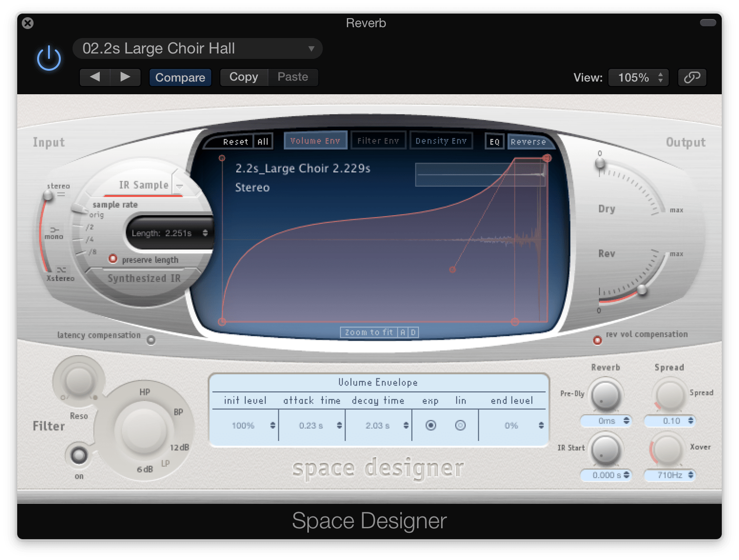Select the exp envelope curve radio
The width and height of the screenshot is (739, 560).
431,425
